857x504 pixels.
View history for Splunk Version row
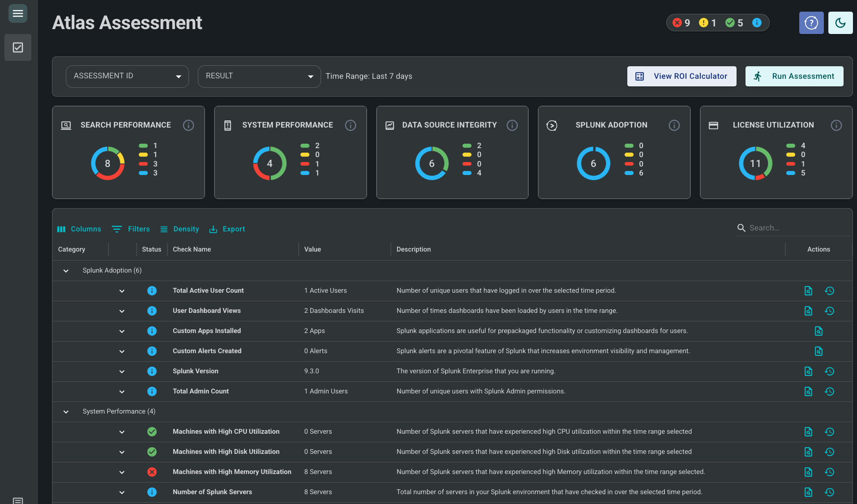coord(829,372)
